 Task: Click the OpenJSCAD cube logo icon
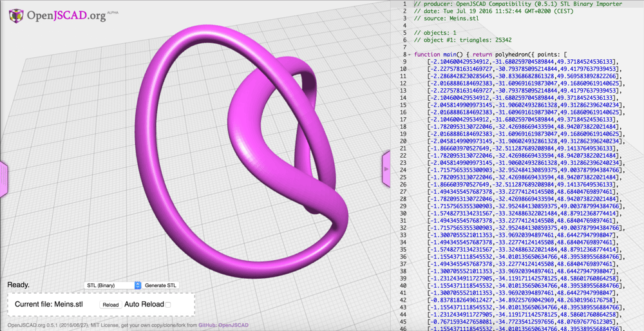pyautogui.click(x=16, y=16)
